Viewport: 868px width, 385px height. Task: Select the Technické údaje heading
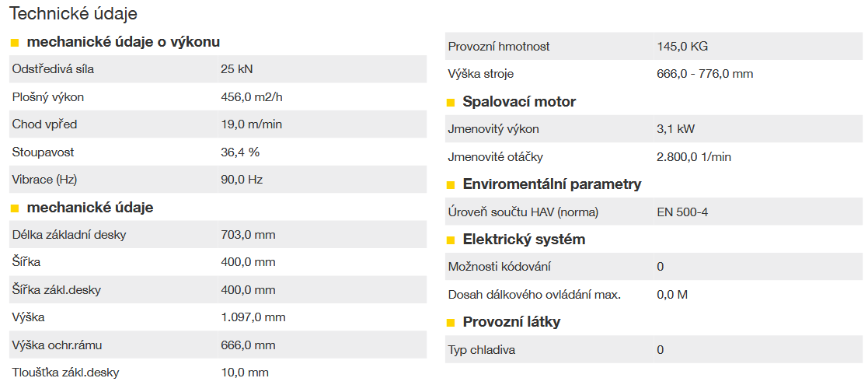[x=74, y=14]
